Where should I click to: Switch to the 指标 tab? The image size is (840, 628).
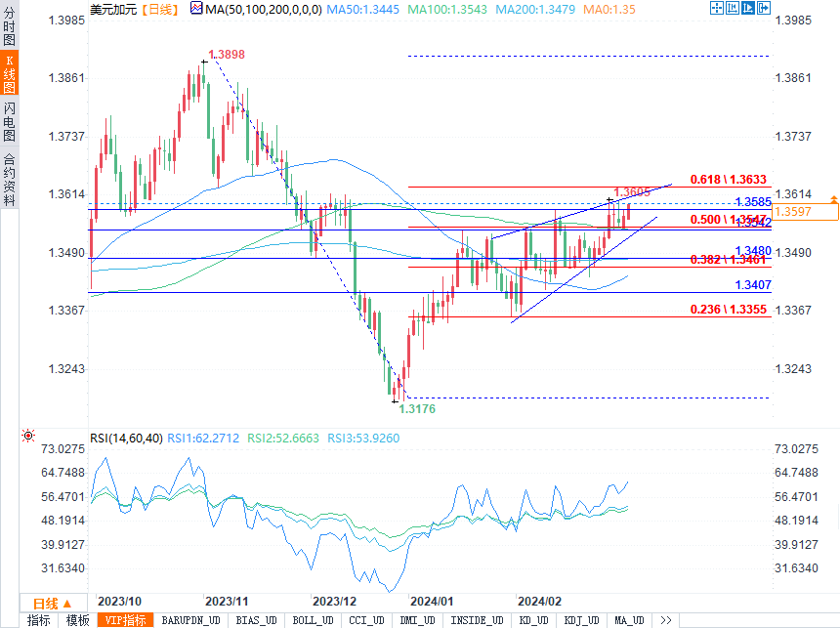pos(38,620)
